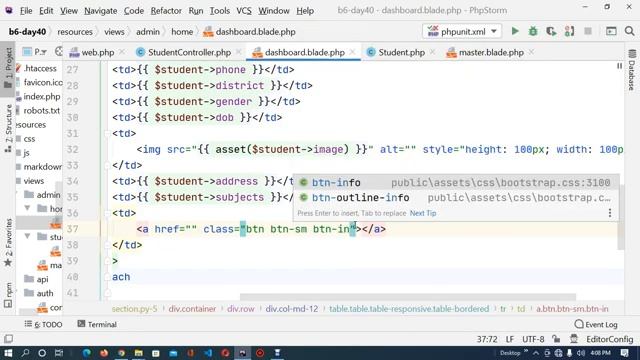The image size is (640, 360).
Task: Open the npm tool window
Action: [8, 295]
